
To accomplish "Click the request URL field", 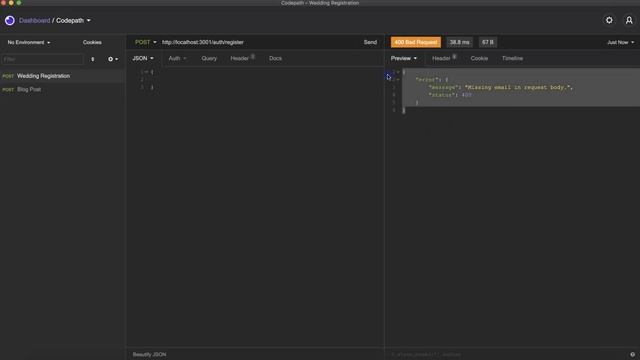I will coord(259,42).
